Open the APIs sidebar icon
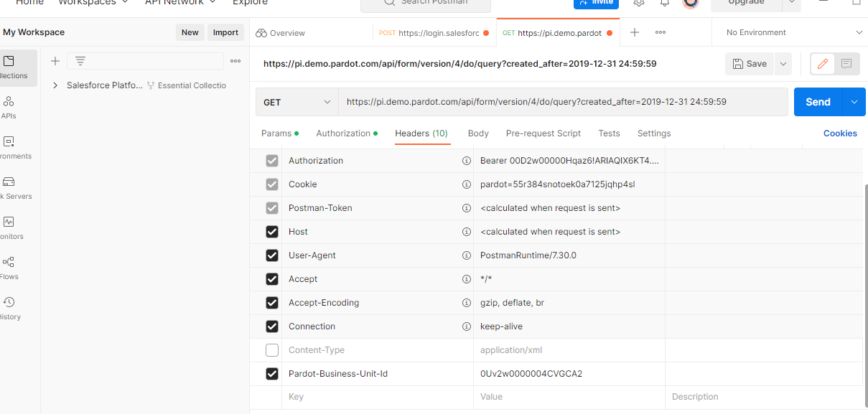868x414 pixels. click(9, 107)
